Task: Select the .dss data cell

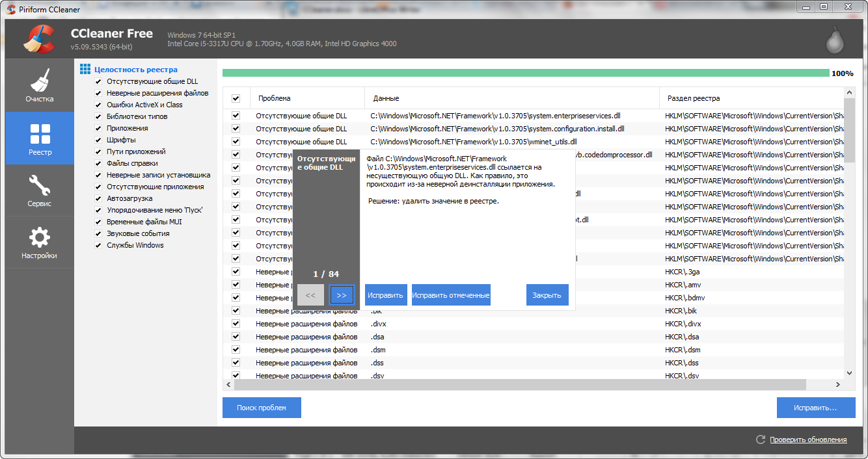Action: 378,363
